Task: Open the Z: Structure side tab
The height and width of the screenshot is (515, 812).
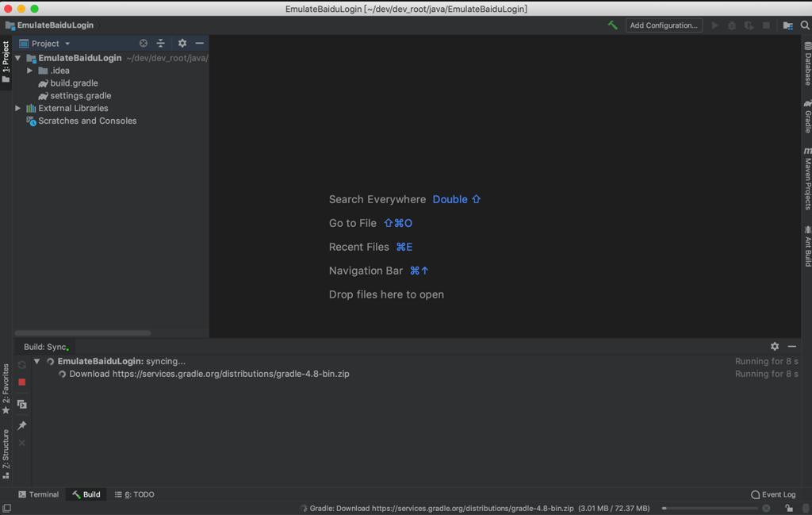Action: click(6, 454)
